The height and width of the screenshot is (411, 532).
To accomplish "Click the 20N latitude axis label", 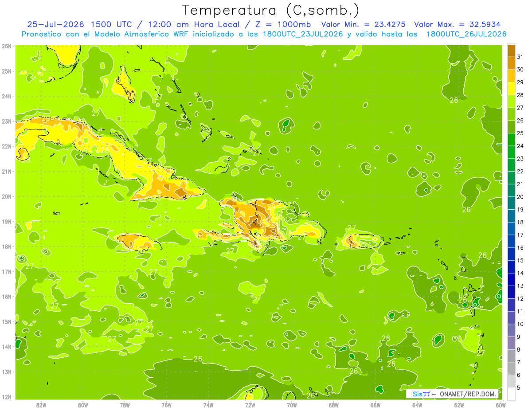I will [6, 196].
